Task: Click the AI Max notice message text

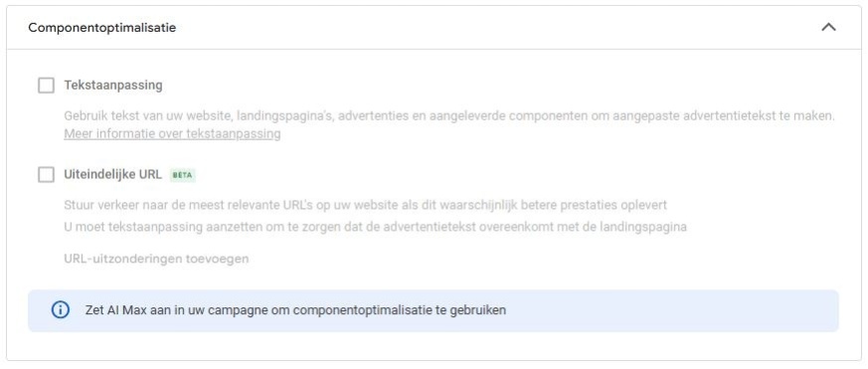Action: coord(295,310)
